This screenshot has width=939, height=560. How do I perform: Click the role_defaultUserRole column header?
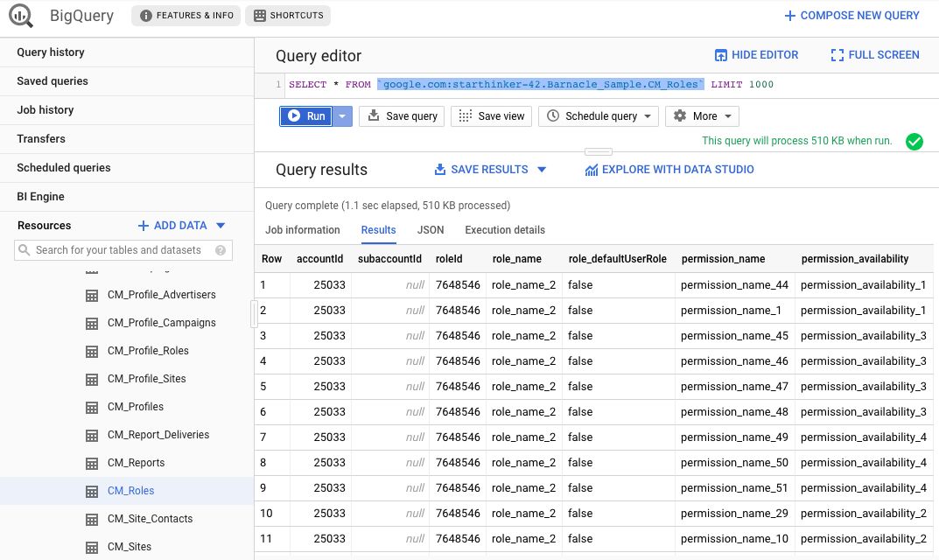pos(618,259)
